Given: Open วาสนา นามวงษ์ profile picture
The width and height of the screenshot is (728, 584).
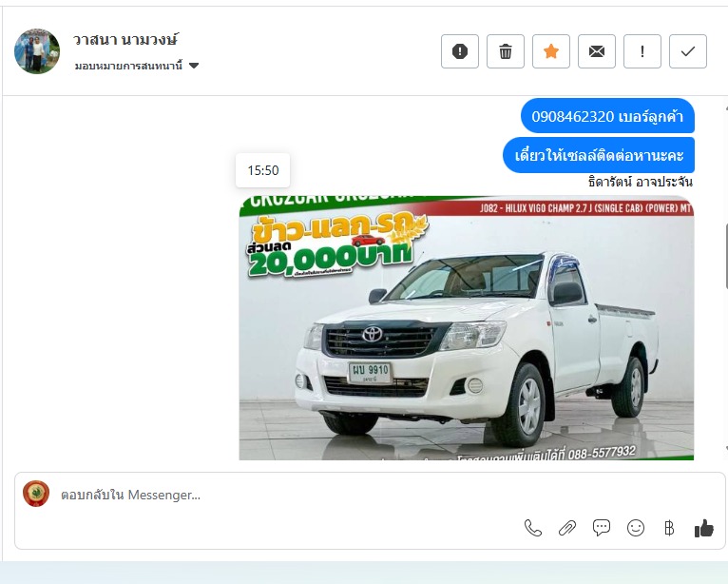Looking at the screenshot, I should tap(37, 51).
